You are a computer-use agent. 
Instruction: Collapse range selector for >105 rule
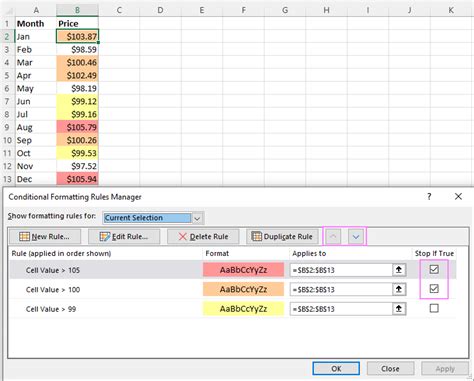[x=399, y=270]
